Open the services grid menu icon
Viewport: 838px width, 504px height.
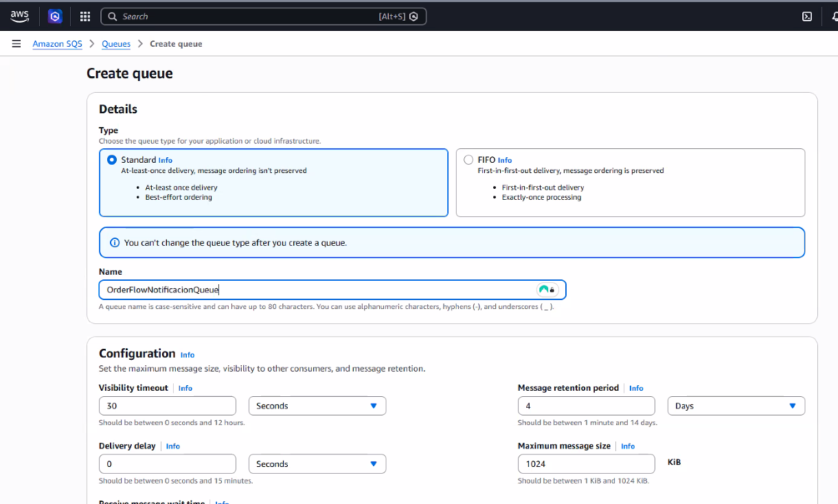click(x=85, y=16)
